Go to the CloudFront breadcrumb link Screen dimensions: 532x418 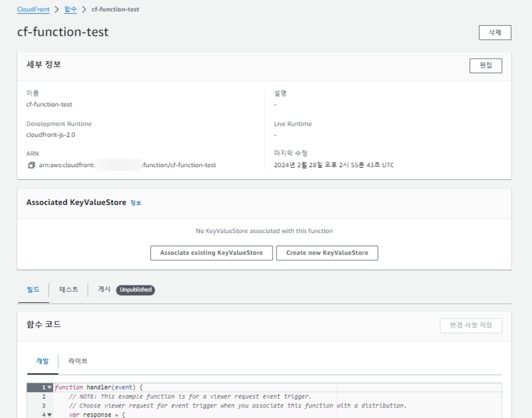coord(33,9)
